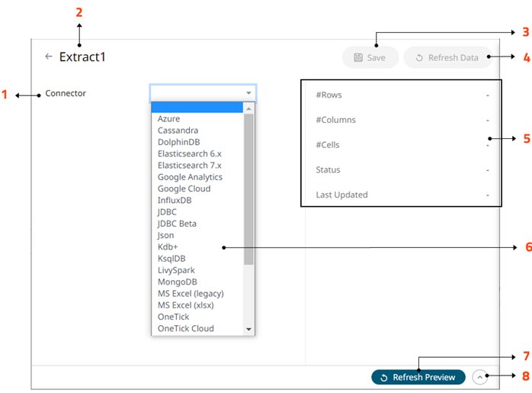Select Azure from the connector list
532x393 pixels.
[168, 119]
